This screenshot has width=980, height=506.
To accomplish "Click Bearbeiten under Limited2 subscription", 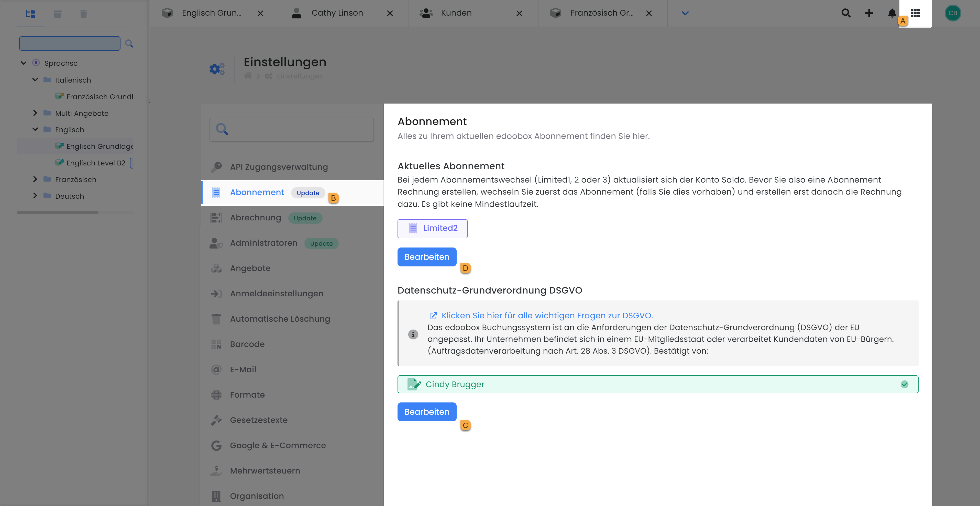I will (x=426, y=257).
